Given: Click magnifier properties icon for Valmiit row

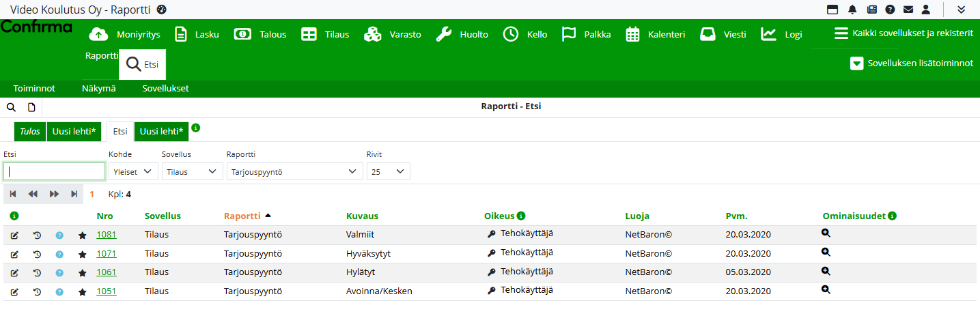Looking at the screenshot, I should click(x=826, y=233).
